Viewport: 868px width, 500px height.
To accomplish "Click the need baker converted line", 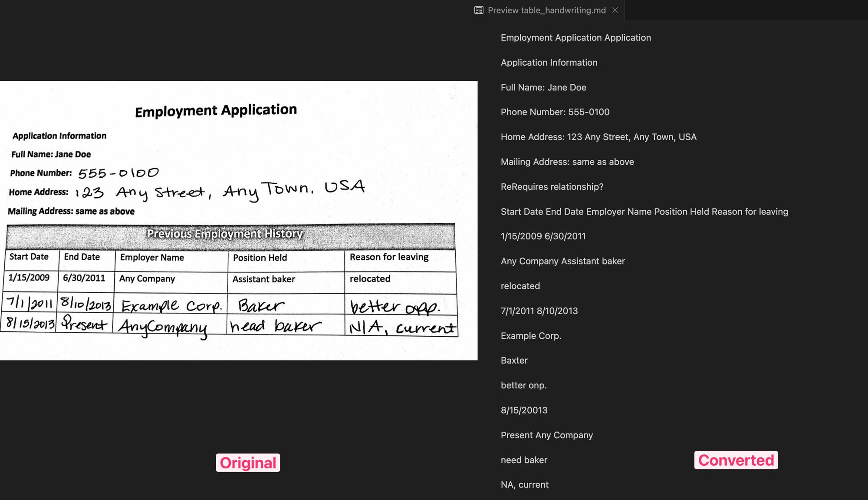I will pyautogui.click(x=524, y=460).
